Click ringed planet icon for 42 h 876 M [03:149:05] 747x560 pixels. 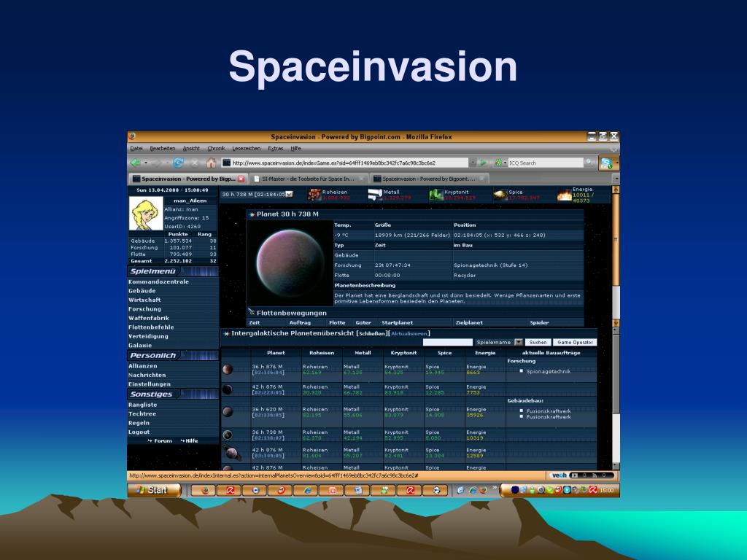[x=232, y=452]
